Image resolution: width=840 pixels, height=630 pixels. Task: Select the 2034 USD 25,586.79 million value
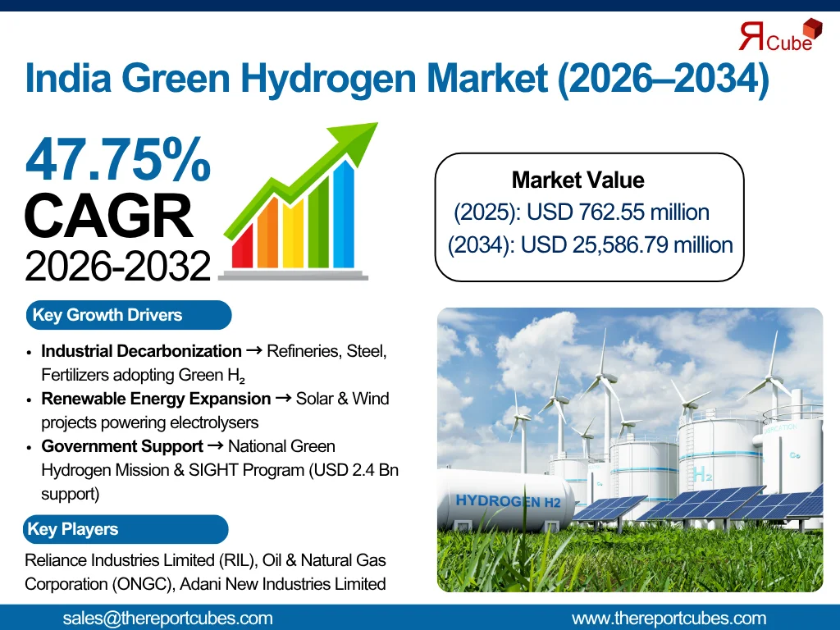point(590,244)
